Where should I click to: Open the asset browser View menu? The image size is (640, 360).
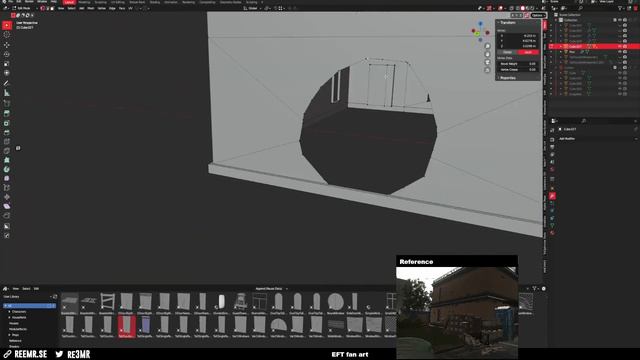point(16,289)
